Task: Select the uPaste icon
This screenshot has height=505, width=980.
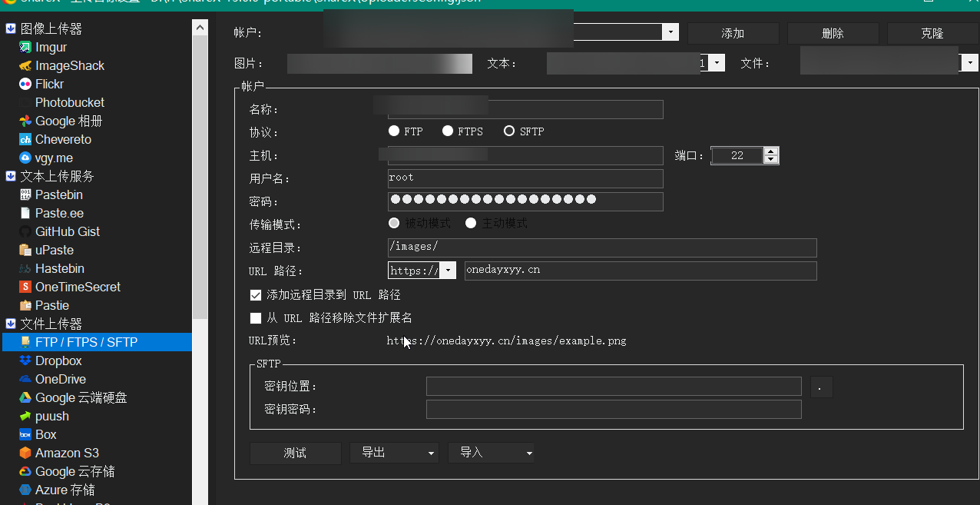Action: coord(25,251)
